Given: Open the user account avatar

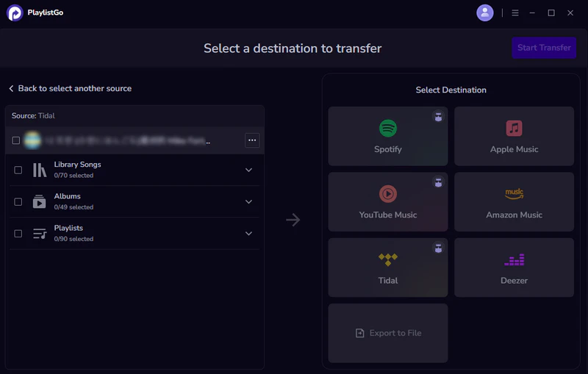Looking at the screenshot, I should pos(485,12).
